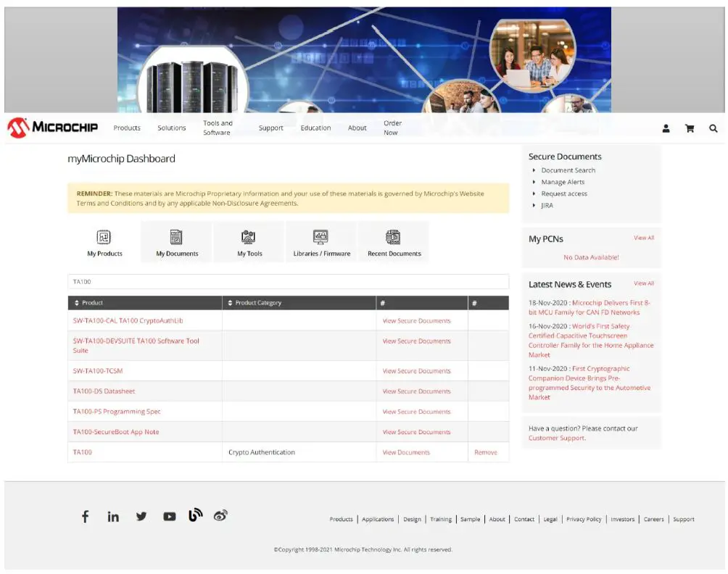728x574 pixels.
Task: View Secure Documents for SW-TA100-DEVSUITE
Action: 416,341
